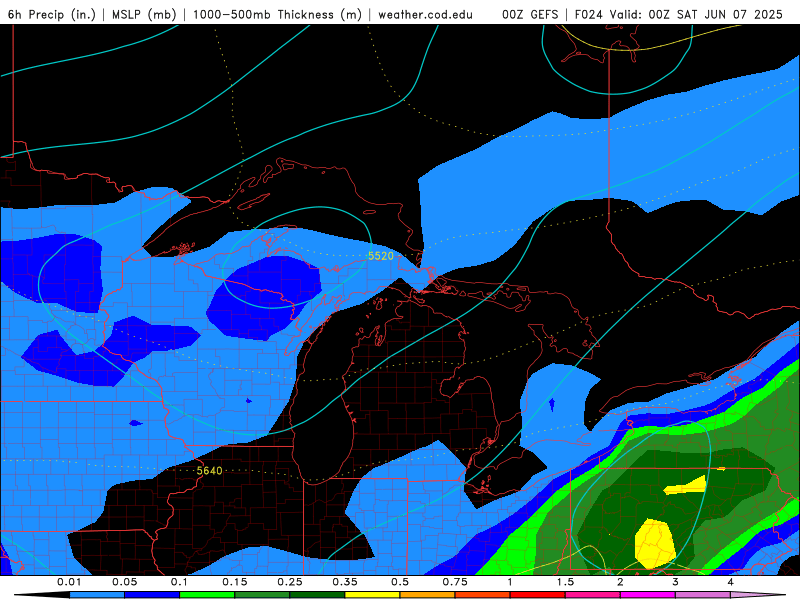Click the legend value 3
This screenshot has width=800, height=600.
pos(676,582)
